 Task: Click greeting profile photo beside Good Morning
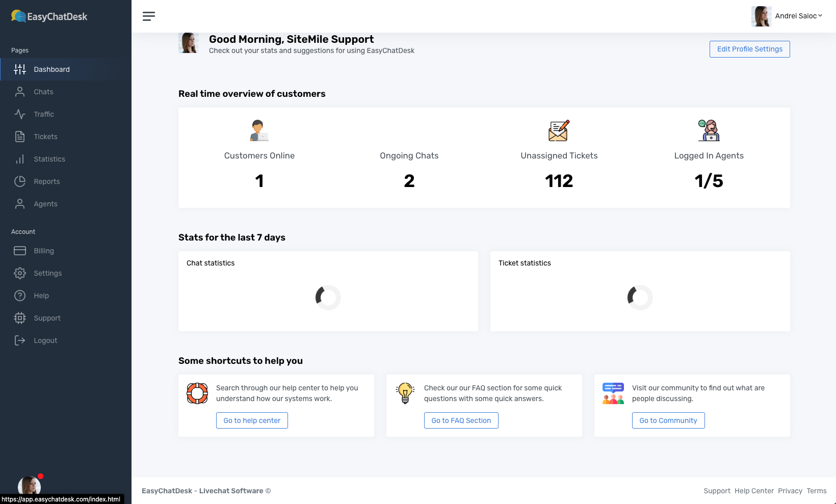189,43
